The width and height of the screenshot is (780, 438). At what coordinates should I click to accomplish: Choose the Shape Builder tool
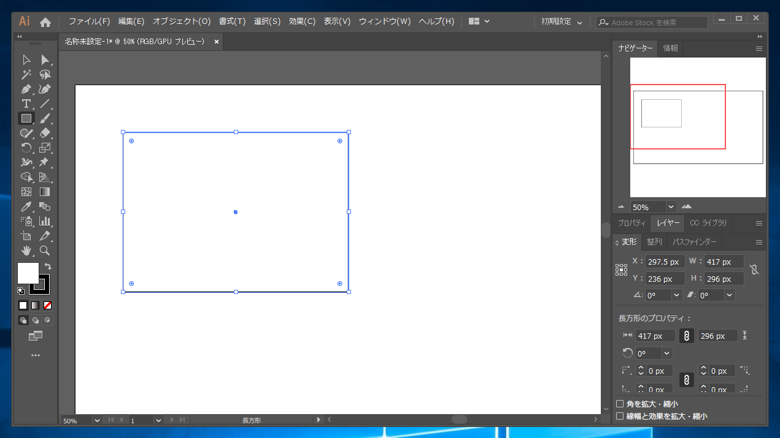pos(26,177)
